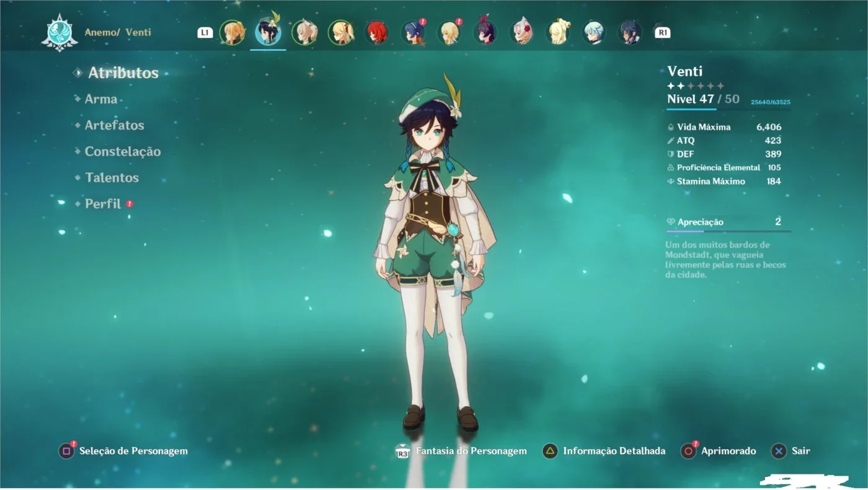
Task: Click Seleção de Personagem label
Action: click(x=133, y=451)
